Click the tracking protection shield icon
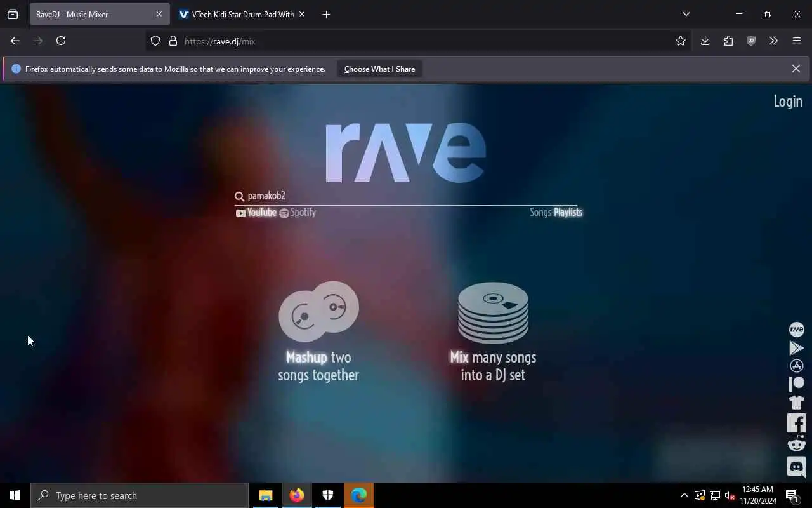 155,41
